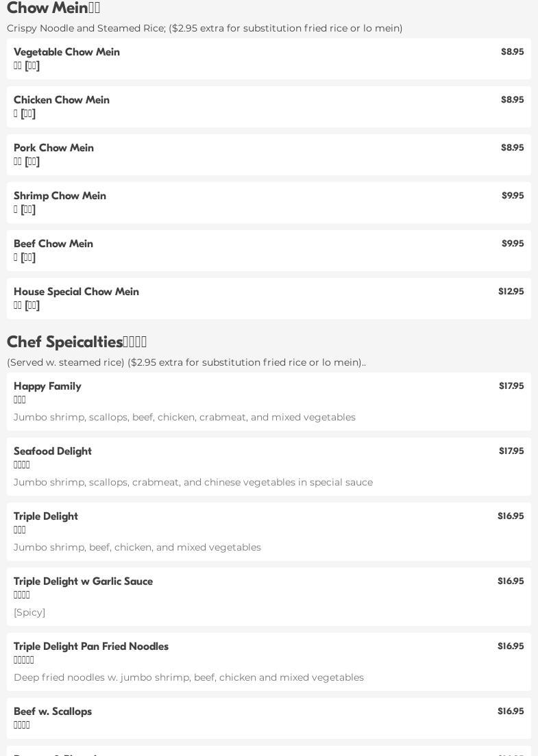Click the Chow Mein section heading
Image resolution: width=538 pixels, height=756 pixels.
click(53, 8)
